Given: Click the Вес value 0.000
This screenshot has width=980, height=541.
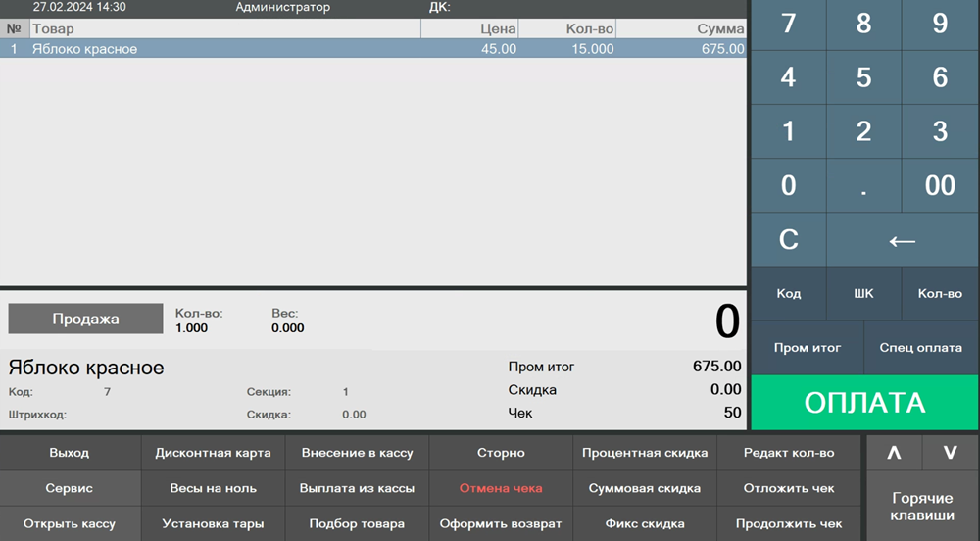Looking at the screenshot, I should click(x=287, y=328).
